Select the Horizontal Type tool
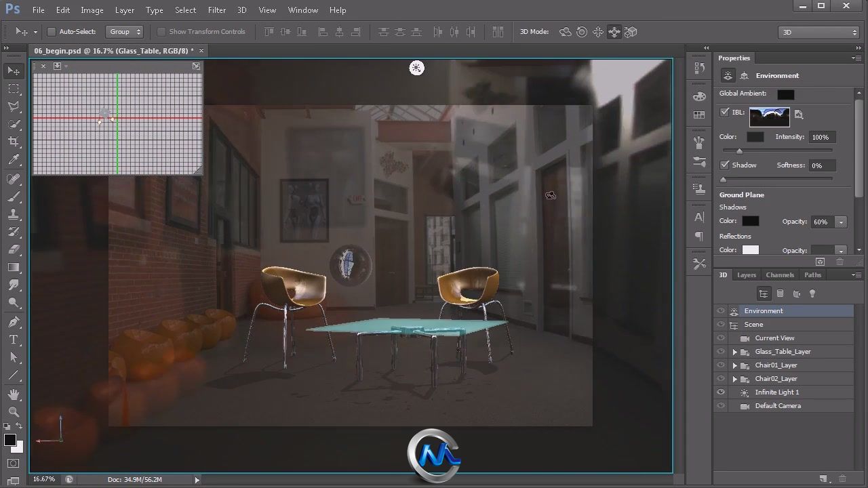 click(14, 340)
